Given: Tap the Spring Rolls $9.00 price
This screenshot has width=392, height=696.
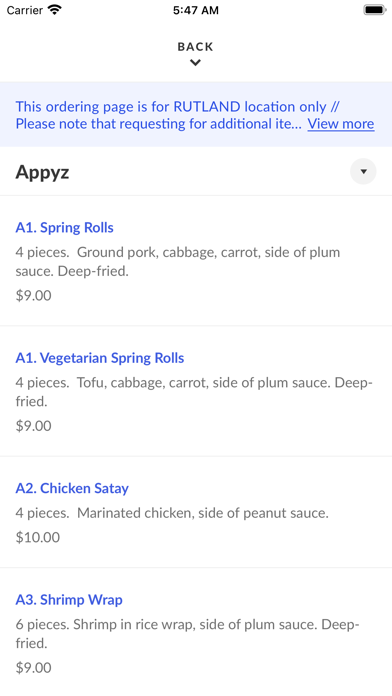Looking at the screenshot, I should [33, 296].
